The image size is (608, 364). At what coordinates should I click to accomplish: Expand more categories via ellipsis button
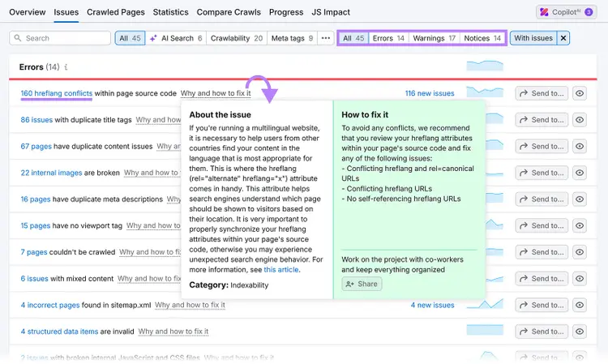tap(326, 38)
